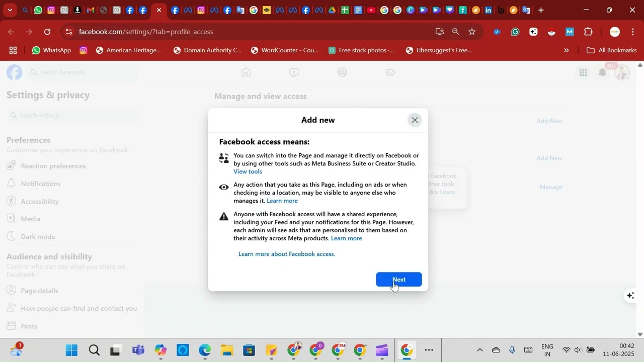Open American Heritage bookmark
Viewport: 644px width, 362px height.
[128, 50]
